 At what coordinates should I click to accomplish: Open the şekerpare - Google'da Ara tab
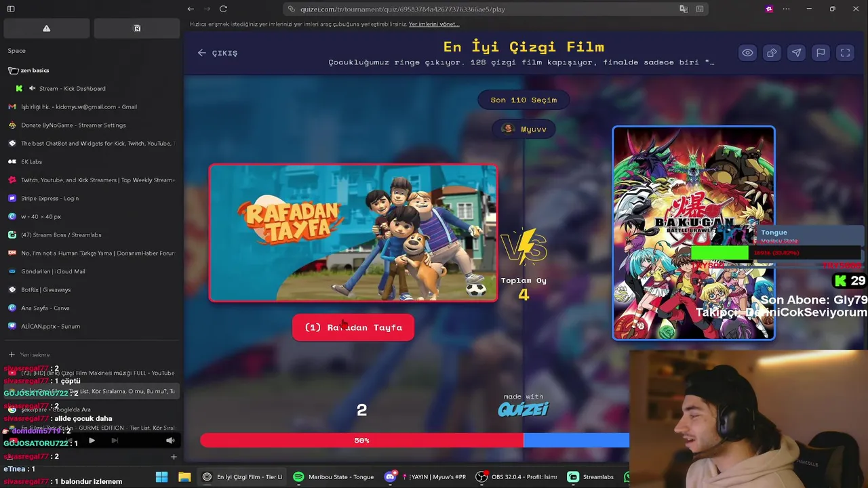point(92,409)
